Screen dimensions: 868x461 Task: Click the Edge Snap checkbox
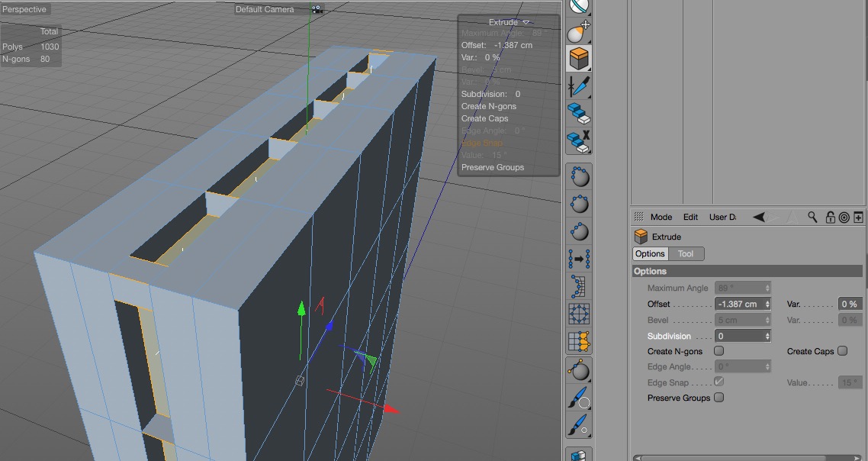[719, 382]
